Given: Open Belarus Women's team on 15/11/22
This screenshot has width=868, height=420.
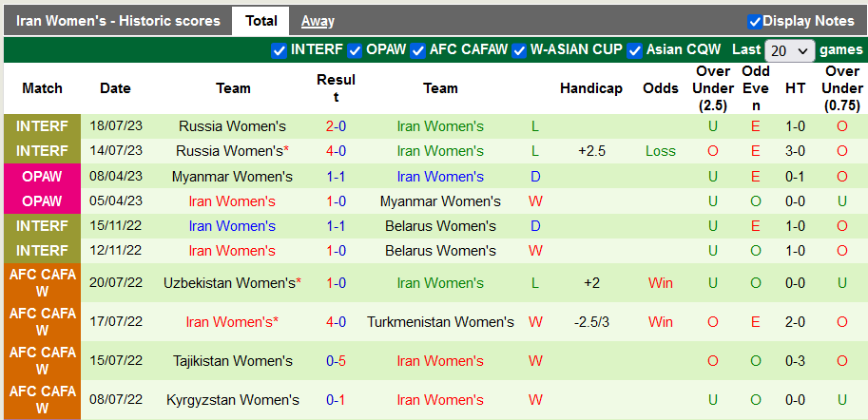Looking at the screenshot, I should [x=440, y=226].
